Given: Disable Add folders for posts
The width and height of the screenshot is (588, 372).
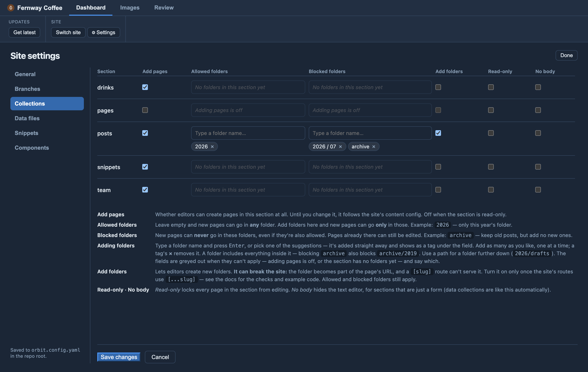Looking at the screenshot, I should 438,133.
